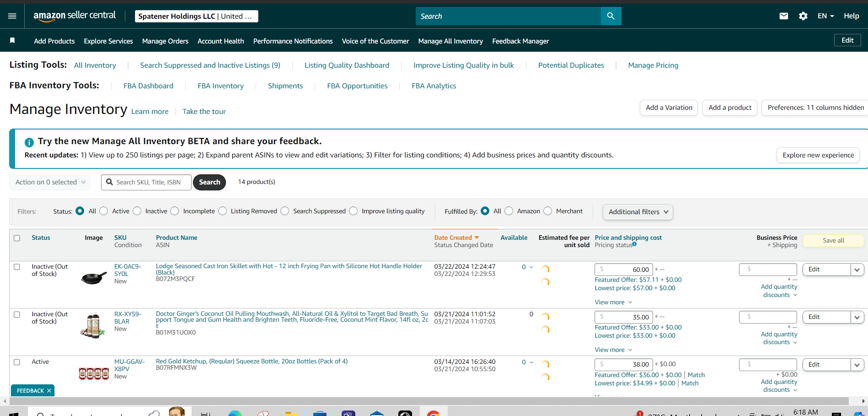The image size is (868, 416).
Task: Click the top Search field in header
Action: (x=509, y=16)
